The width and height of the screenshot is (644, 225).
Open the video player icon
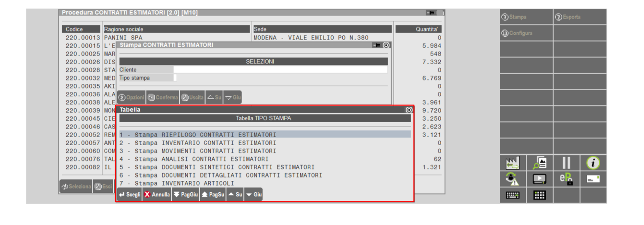(539, 179)
